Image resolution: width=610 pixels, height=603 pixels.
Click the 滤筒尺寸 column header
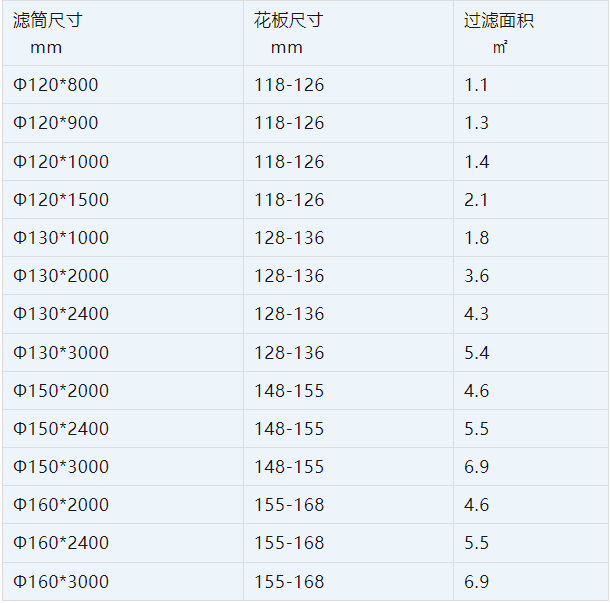(47, 21)
